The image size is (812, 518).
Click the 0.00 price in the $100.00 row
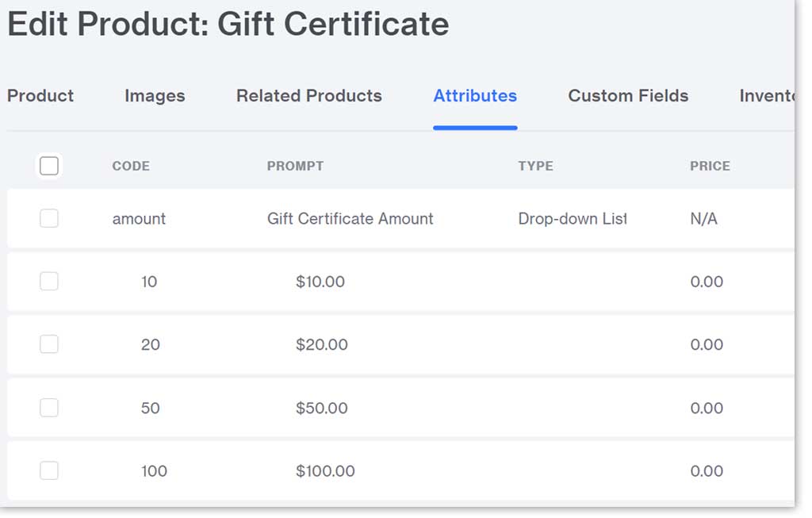[x=707, y=471]
